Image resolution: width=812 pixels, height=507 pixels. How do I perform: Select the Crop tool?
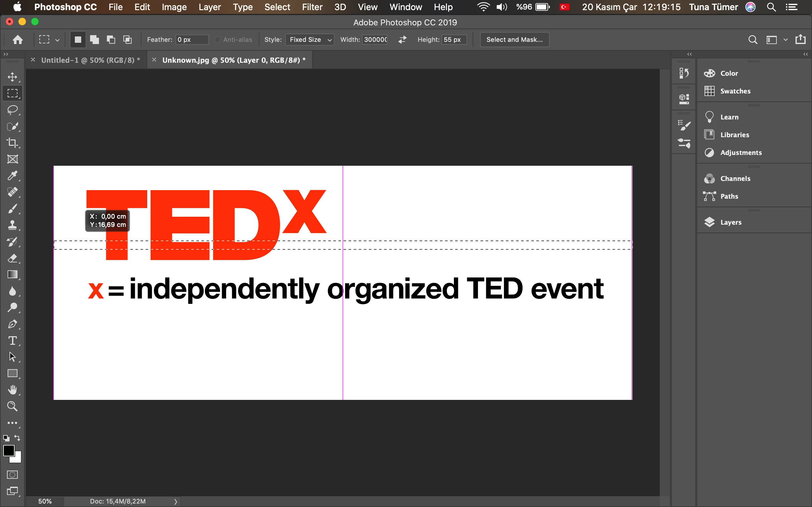[x=12, y=143]
